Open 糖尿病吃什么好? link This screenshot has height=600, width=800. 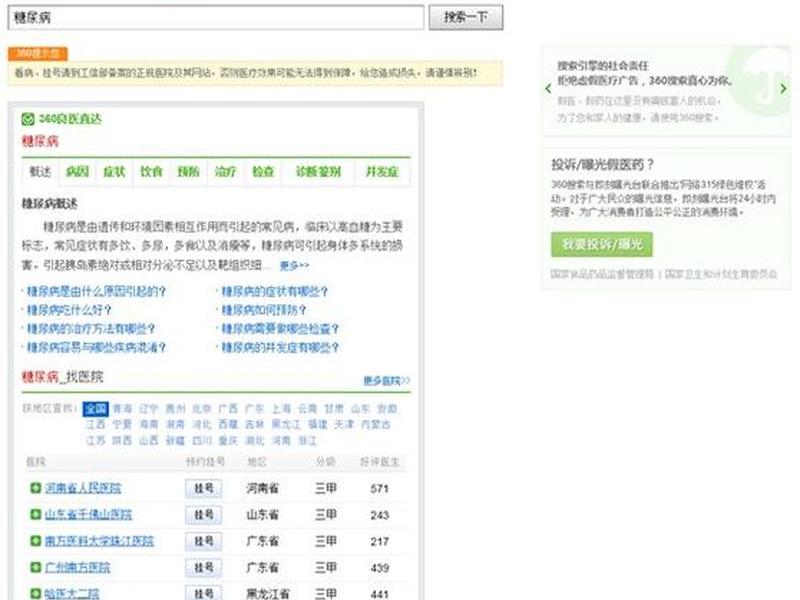69,310
